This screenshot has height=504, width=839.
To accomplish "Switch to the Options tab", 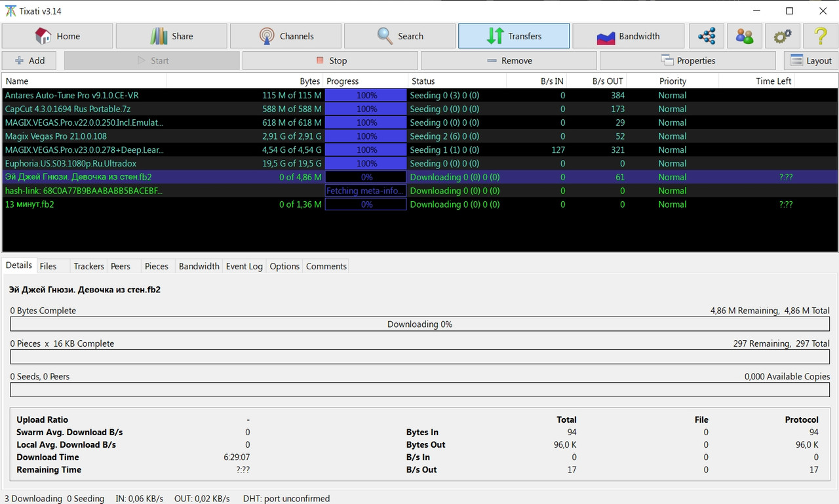I will [x=284, y=266].
